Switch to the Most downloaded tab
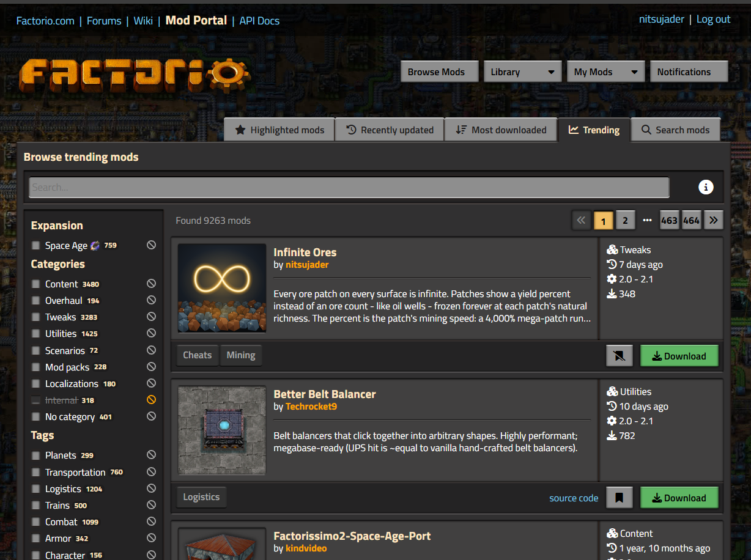The width and height of the screenshot is (751, 560). coord(501,130)
